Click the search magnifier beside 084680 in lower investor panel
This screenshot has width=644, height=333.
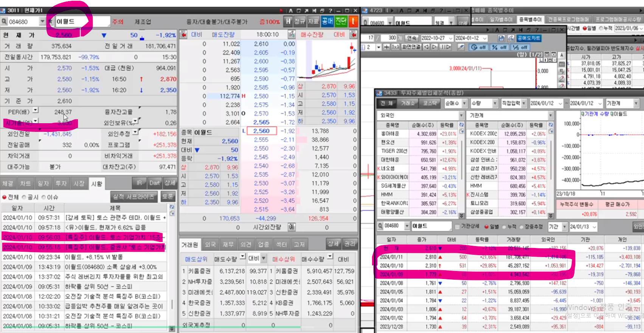380,226
